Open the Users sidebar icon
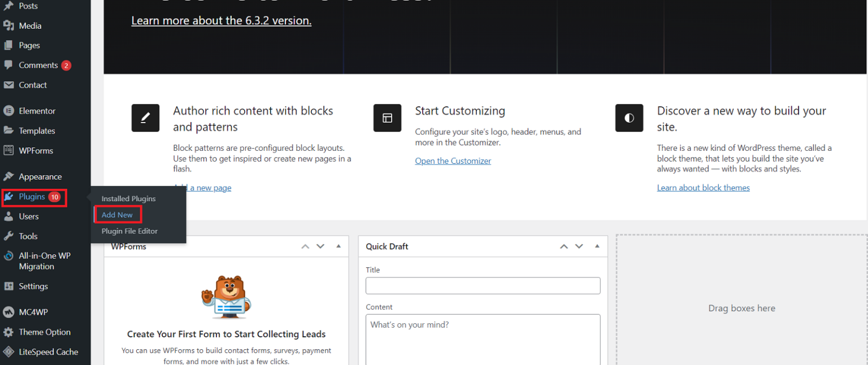 pos(7,216)
